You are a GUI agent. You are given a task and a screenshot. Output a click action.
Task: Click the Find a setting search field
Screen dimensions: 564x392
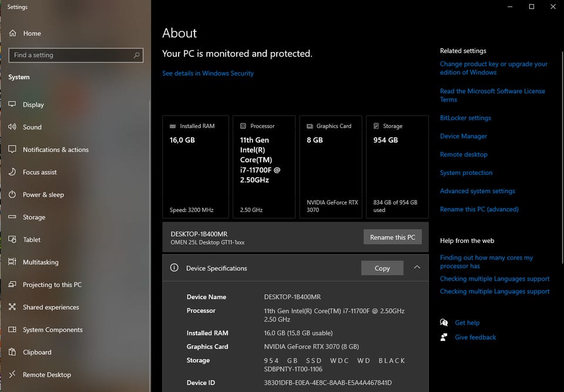coord(76,55)
